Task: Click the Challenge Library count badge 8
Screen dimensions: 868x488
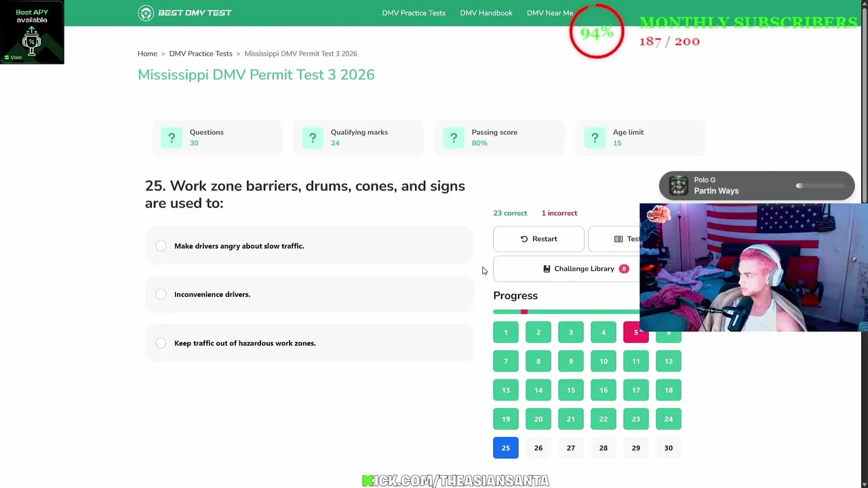Action: [624, 268]
